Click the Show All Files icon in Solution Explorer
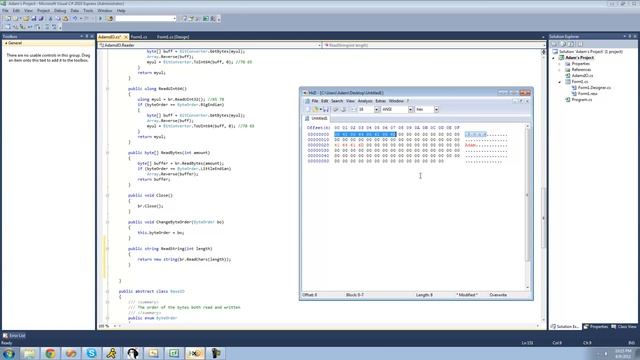The image size is (640, 360). coord(562,44)
